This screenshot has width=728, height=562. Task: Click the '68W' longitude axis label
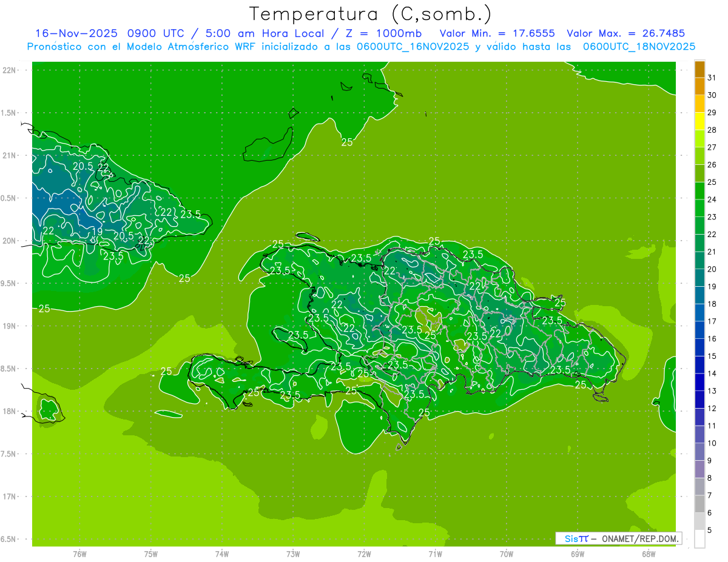coord(649,554)
